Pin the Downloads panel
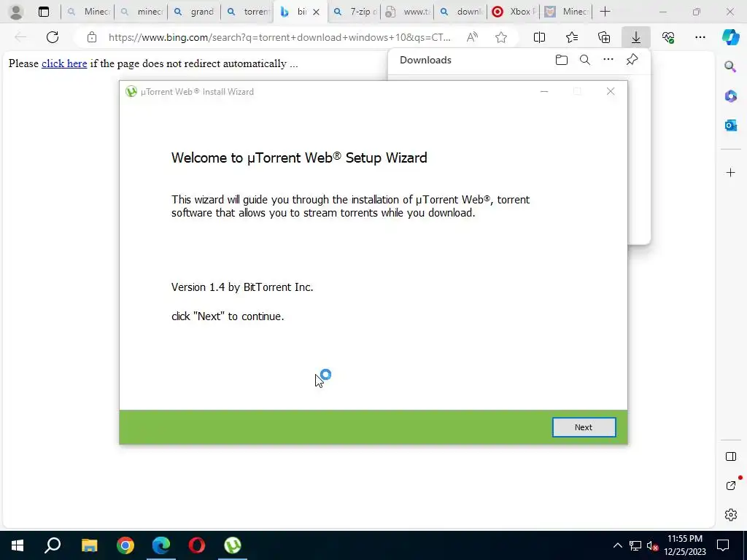 click(x=632, y=60)
